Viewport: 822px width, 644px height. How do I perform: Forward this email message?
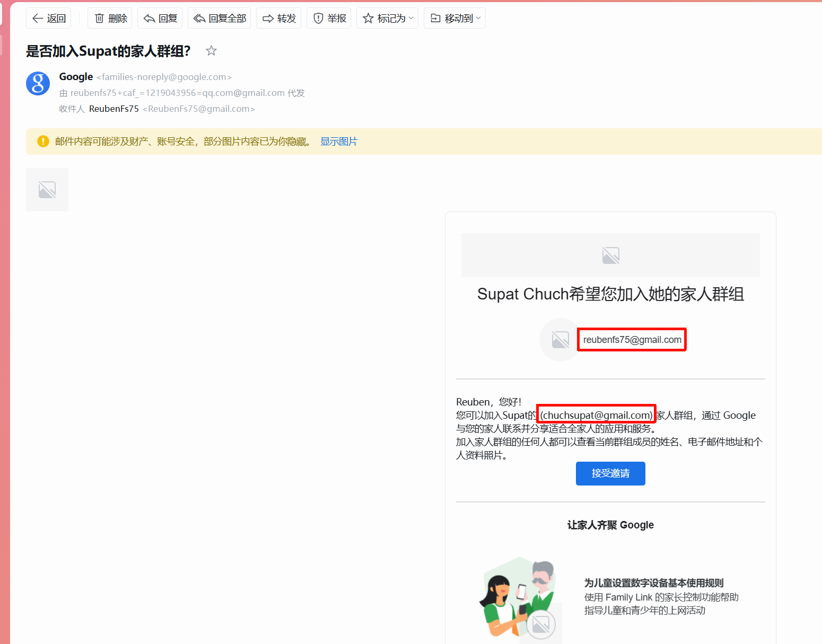coord(279,19)
